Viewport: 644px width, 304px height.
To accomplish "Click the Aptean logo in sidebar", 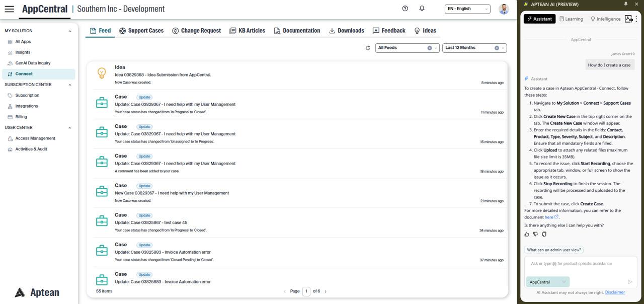I will pos(37,292).
